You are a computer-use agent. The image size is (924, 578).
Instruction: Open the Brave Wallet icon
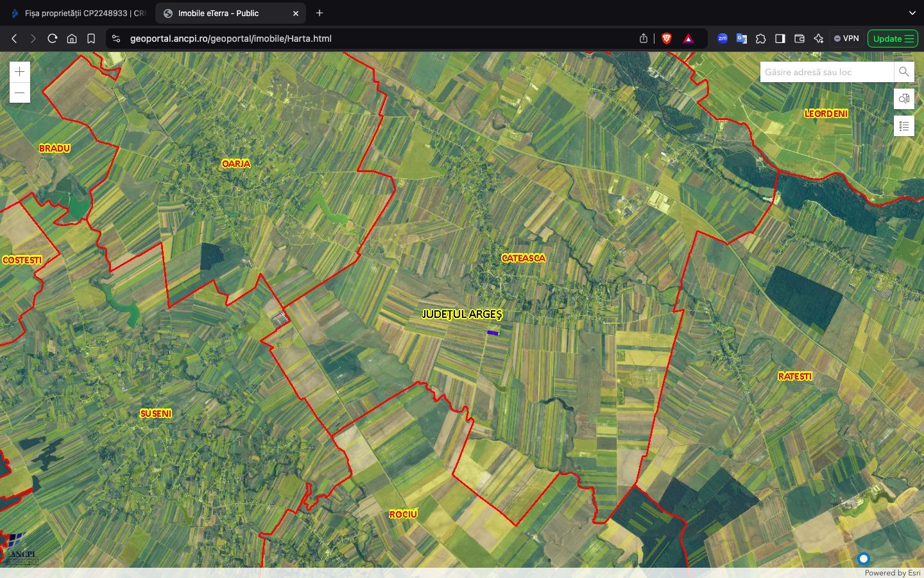pos(799,39)
